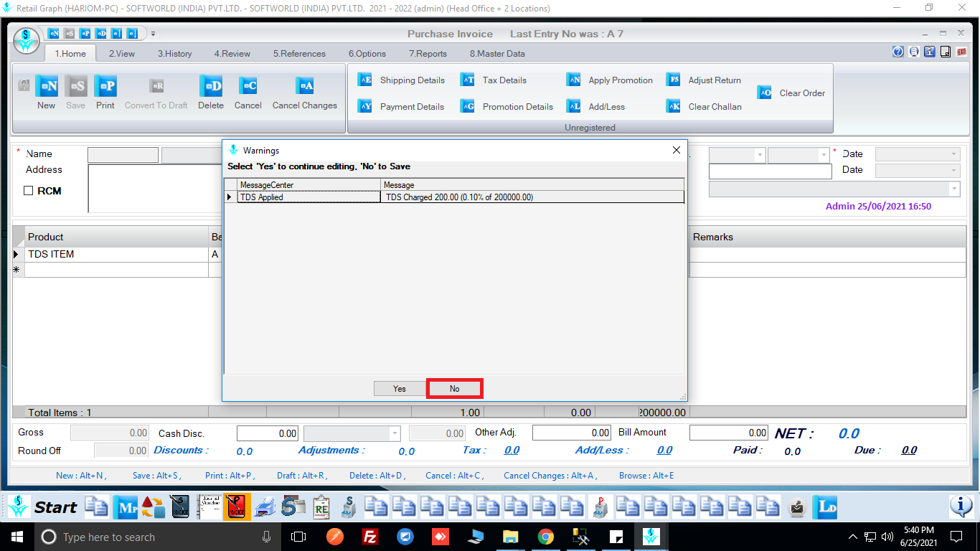Open Google Chrome from the taskbar

(x=546, y=537)
